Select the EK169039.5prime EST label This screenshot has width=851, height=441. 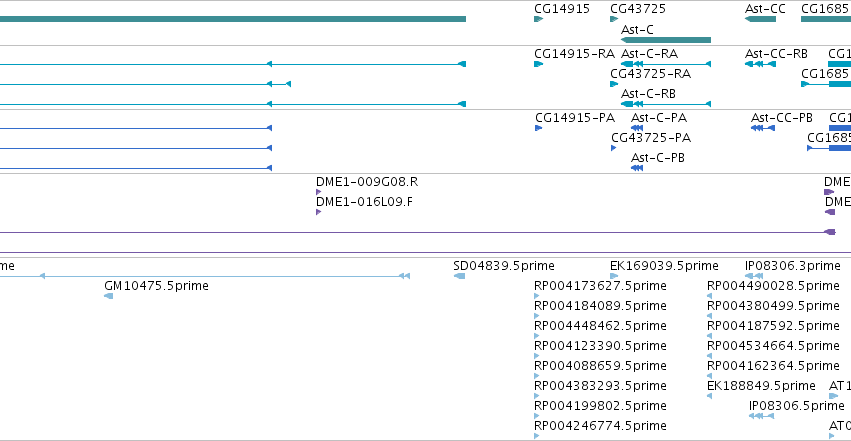coord(664,266)
